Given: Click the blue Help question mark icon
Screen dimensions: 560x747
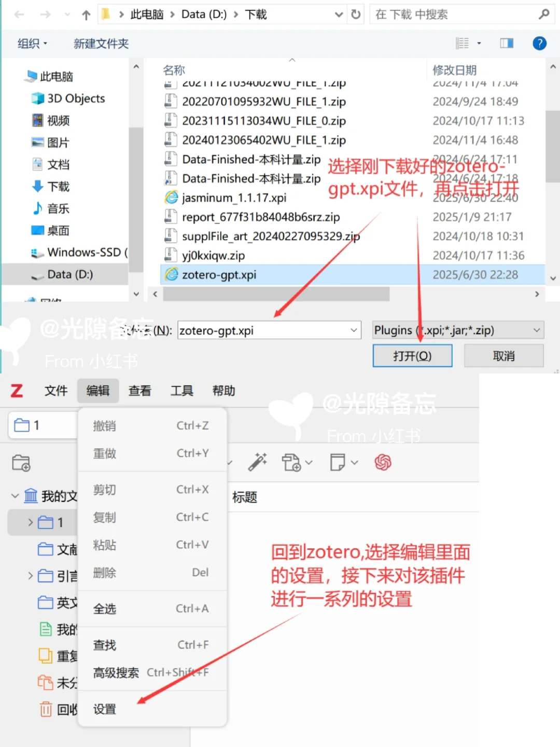Looking at the screenshot, I should click(539, 44).
